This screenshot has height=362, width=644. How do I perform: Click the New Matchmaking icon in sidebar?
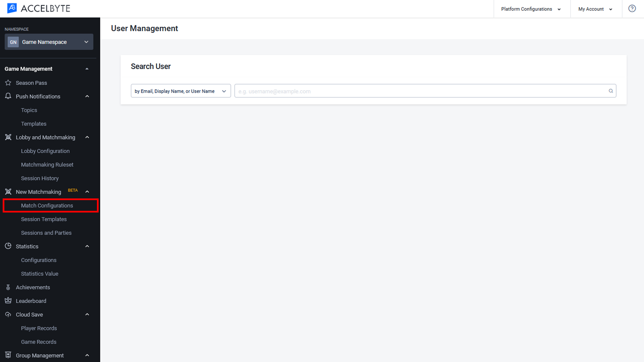tap(7, 191)
